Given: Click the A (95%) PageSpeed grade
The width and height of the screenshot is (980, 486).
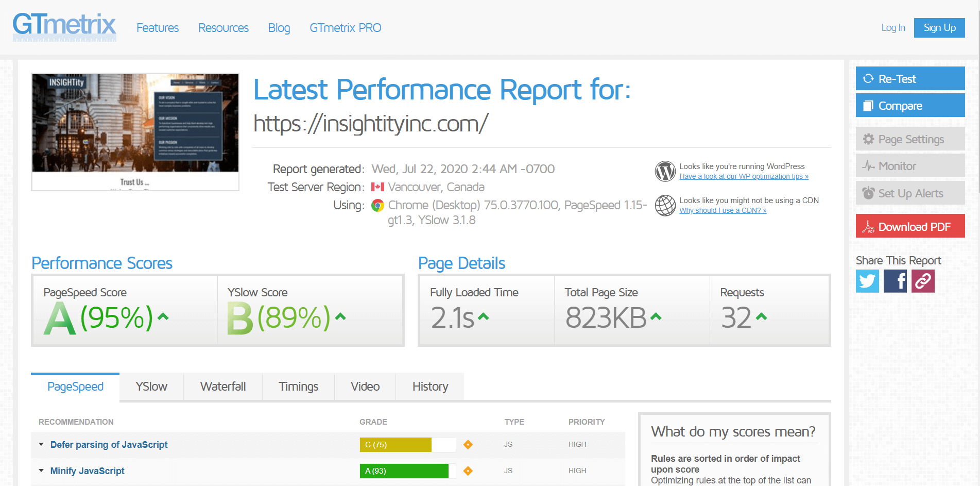Looking at the screenshot, I should [99, 318].
